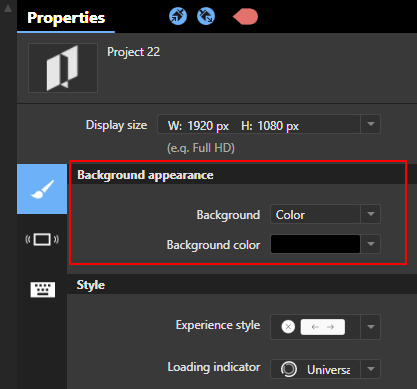Click the second blue pin icon in header
The image size is (417, 389).
click(x=206, y=16)
